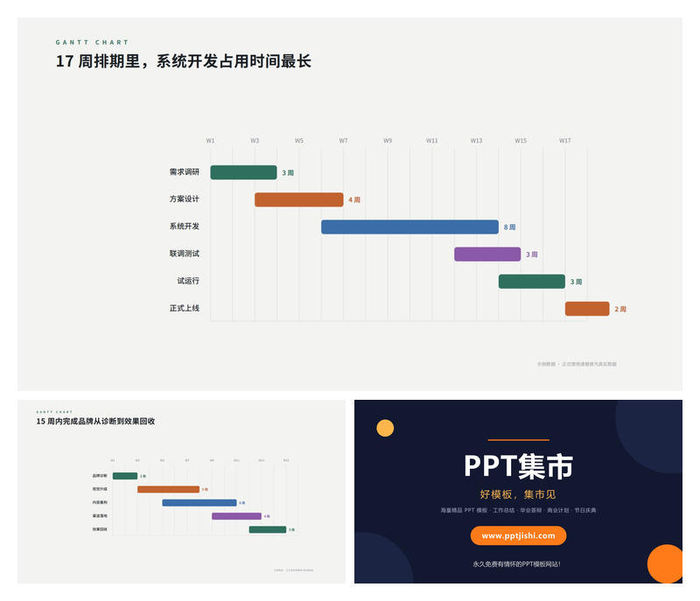Click the 3 周 label beside 试运行 bar
This screenshot has height=601, width=700.
point(576,282)
